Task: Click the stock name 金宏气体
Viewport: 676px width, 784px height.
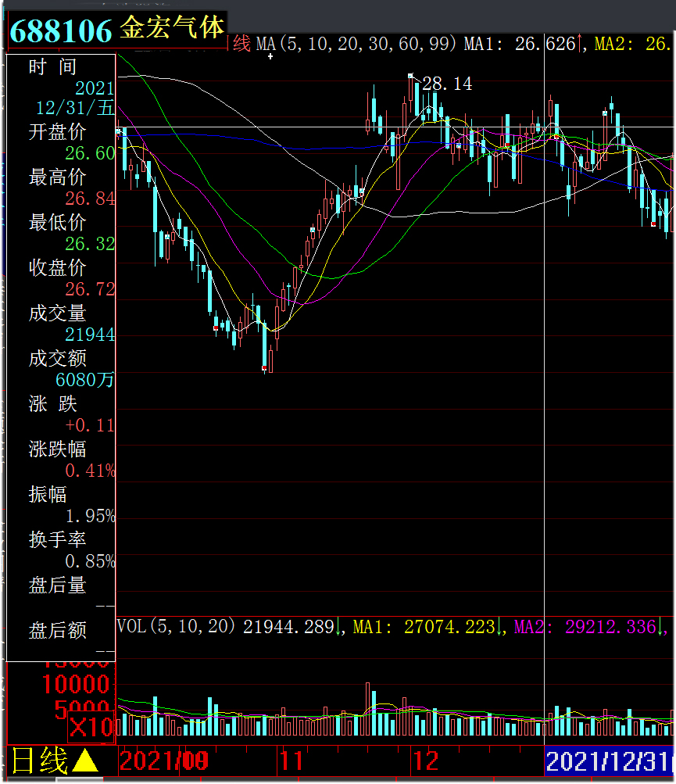Action: pos(172,27)
